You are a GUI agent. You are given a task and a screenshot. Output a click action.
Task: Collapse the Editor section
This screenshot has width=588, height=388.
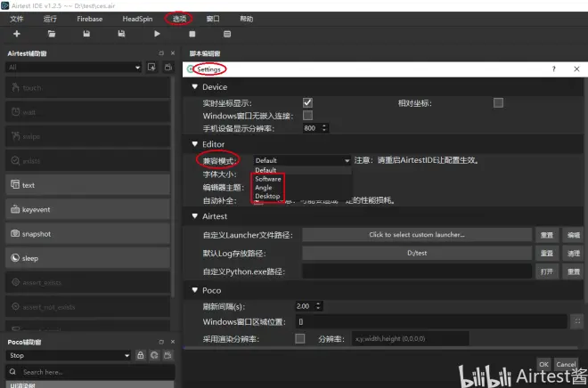tap(194, 144)
